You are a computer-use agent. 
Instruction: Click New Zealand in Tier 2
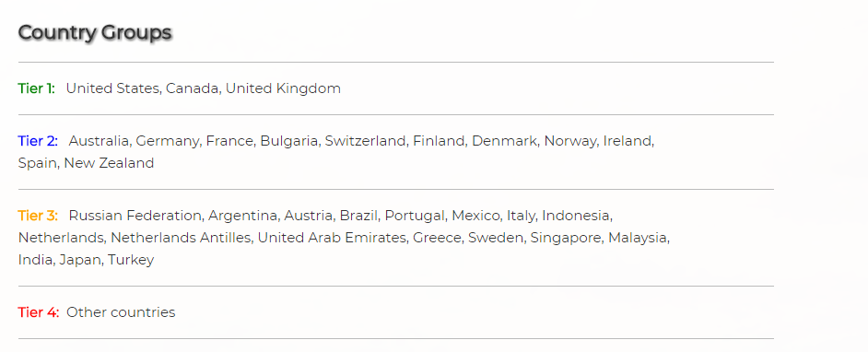click(109, 163)
